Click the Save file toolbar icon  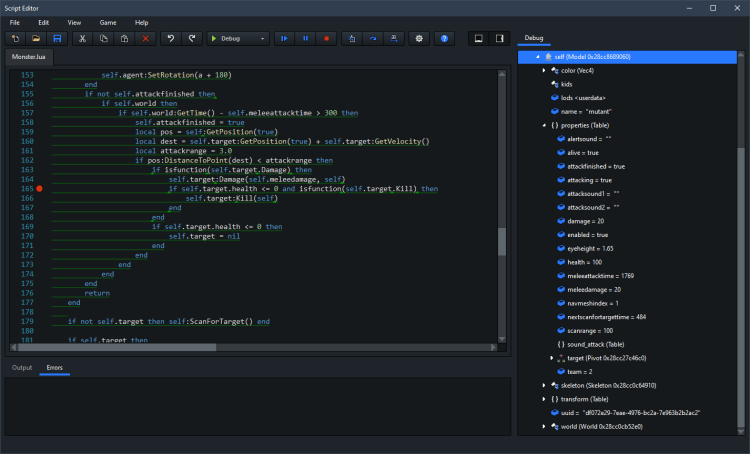tap(57, 38)
